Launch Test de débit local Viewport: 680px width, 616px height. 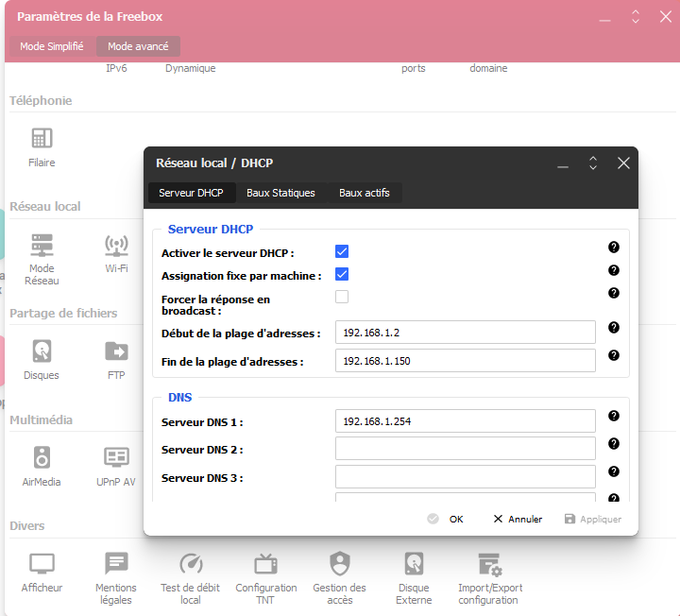tap(191, 563)
